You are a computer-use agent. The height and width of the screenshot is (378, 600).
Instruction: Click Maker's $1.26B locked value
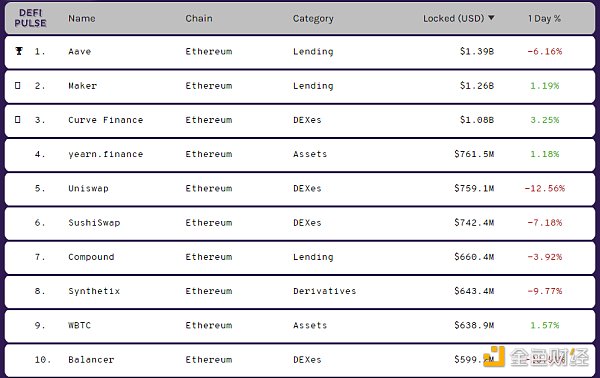477,86
